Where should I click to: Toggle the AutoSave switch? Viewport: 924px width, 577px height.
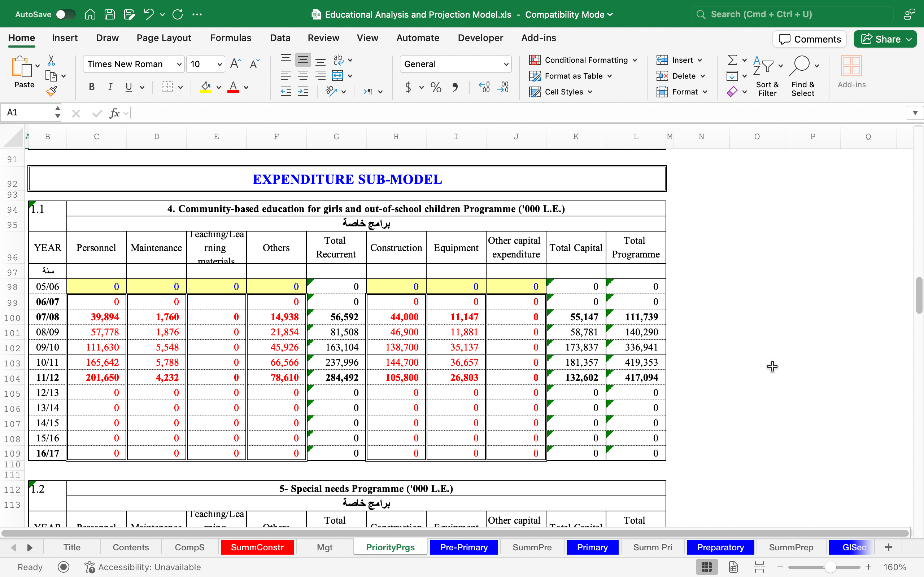click(x=65, y=14)
